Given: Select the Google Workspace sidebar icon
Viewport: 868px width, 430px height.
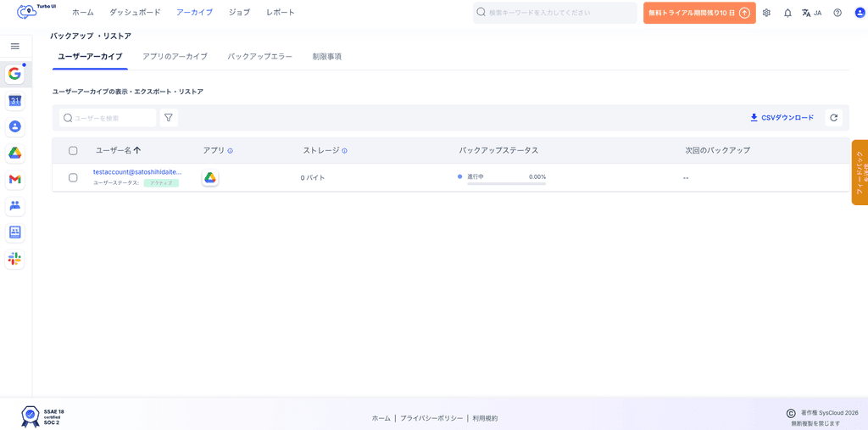Looking at the screenshot, I should point(15,74).
